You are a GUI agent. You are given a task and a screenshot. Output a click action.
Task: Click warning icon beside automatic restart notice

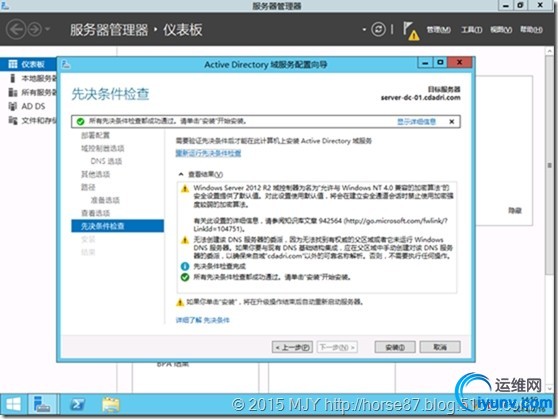tap(180, 303)
